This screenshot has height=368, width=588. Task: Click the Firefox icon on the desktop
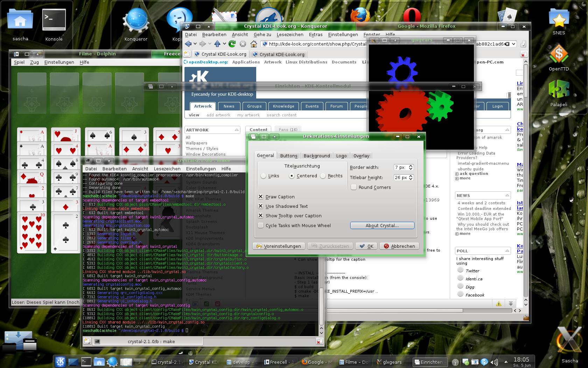(x=360, y=16)
